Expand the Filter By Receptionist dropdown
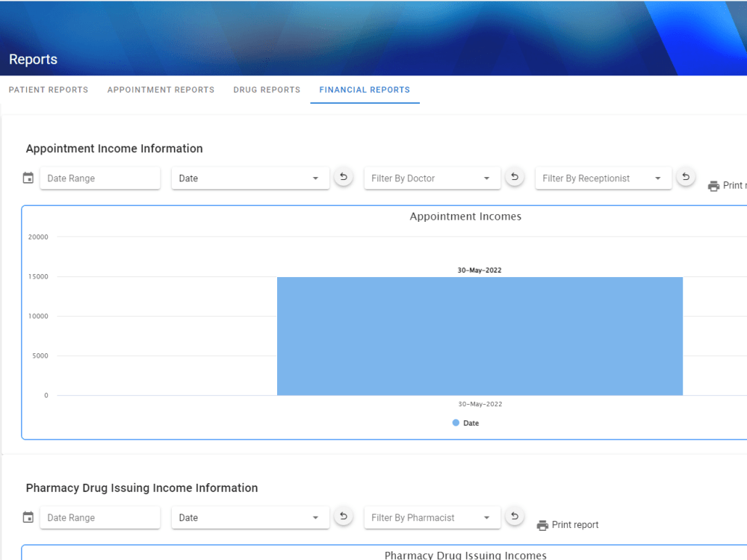Viewport: 747px width, 560px height. 603,178
